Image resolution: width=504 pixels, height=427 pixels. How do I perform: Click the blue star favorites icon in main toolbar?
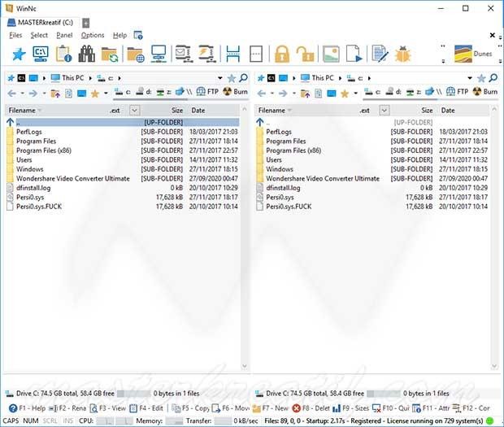(x=19, y=54)
